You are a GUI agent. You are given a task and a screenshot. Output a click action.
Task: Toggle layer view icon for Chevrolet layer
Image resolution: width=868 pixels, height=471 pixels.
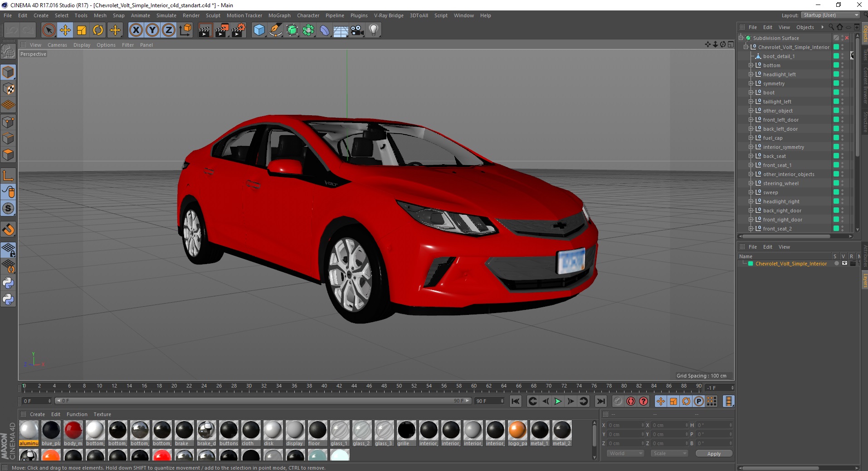pos(844,264)
